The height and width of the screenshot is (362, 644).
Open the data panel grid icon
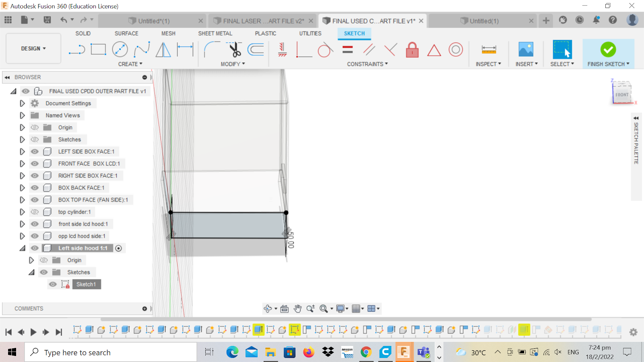coord(8,20)
